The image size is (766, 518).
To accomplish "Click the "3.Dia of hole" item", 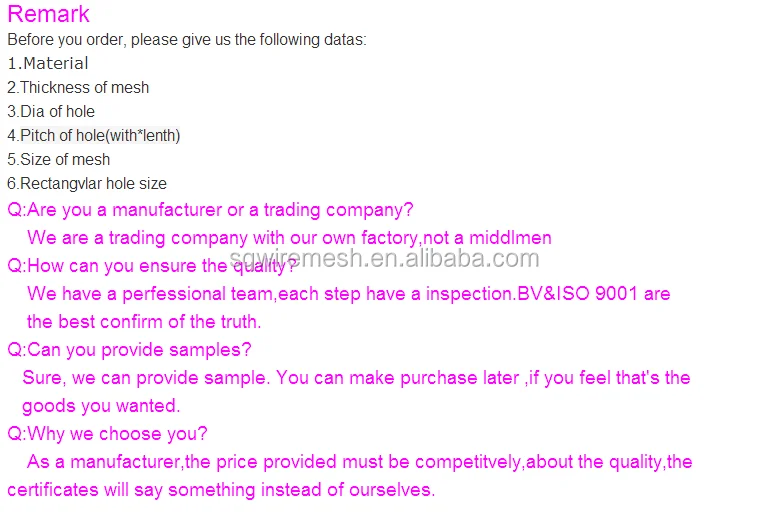I will coord(51,111).
